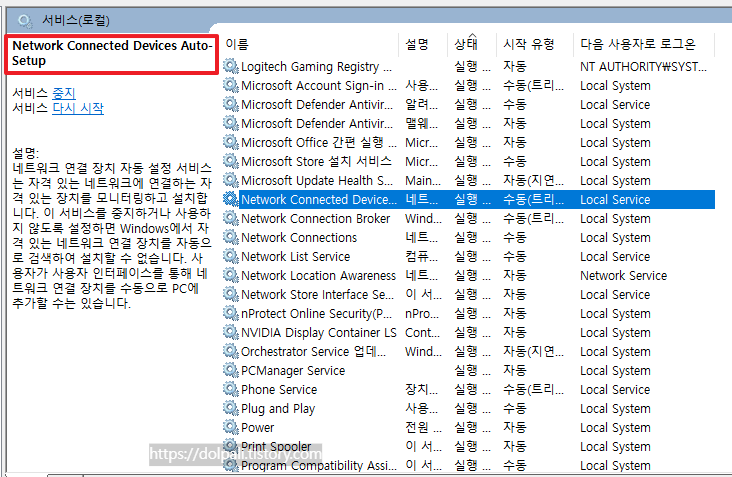The image size is (732, 477).
Task: Select the nProtect Online Security(P... name
Action: point(317,314)
